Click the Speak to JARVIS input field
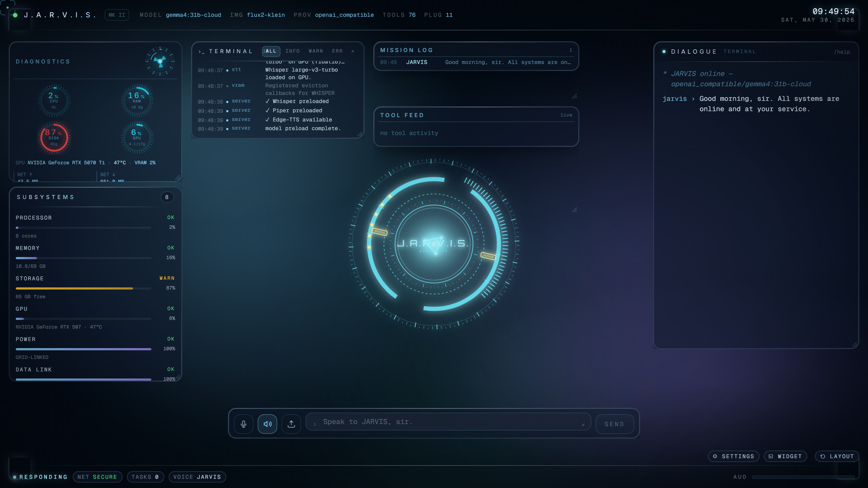The height and width of the screenshot is (488, 868). tap(448, 422)
